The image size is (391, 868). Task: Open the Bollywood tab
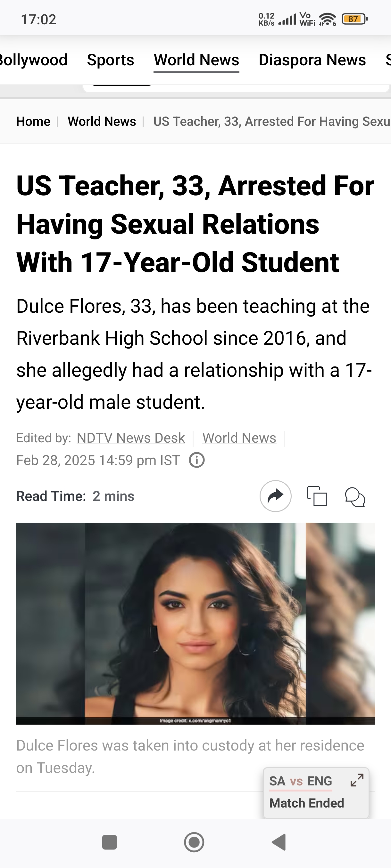[33, 60]
